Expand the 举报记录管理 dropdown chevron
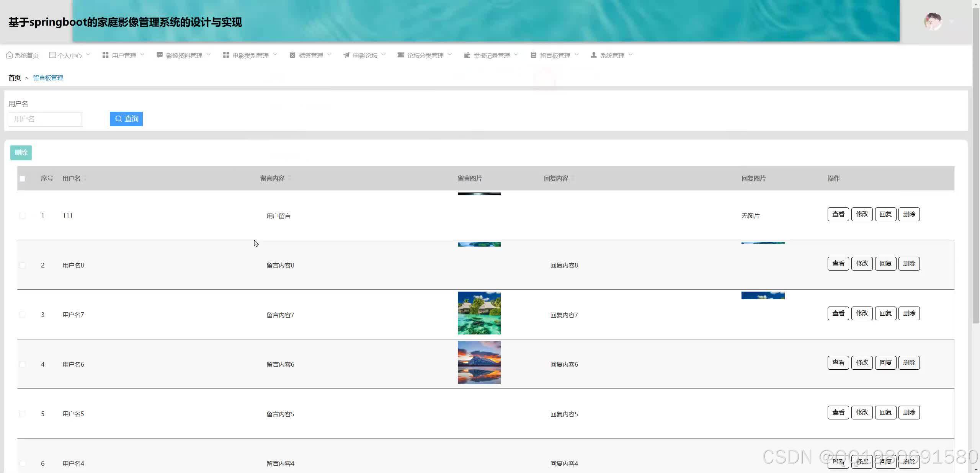The width and height of the screenshot is (980, 473). [x=516, y=55]
